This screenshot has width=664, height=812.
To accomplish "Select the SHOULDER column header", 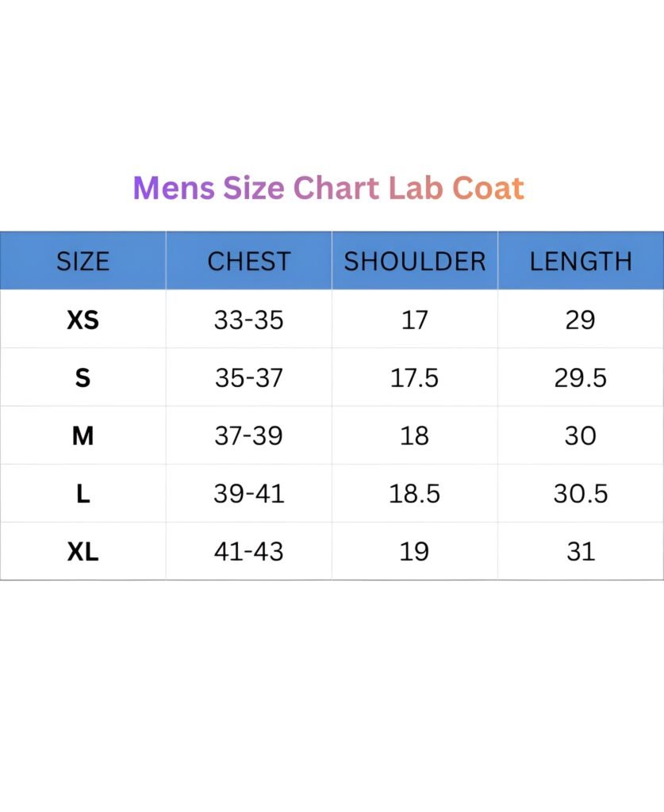I will (414, 261).
